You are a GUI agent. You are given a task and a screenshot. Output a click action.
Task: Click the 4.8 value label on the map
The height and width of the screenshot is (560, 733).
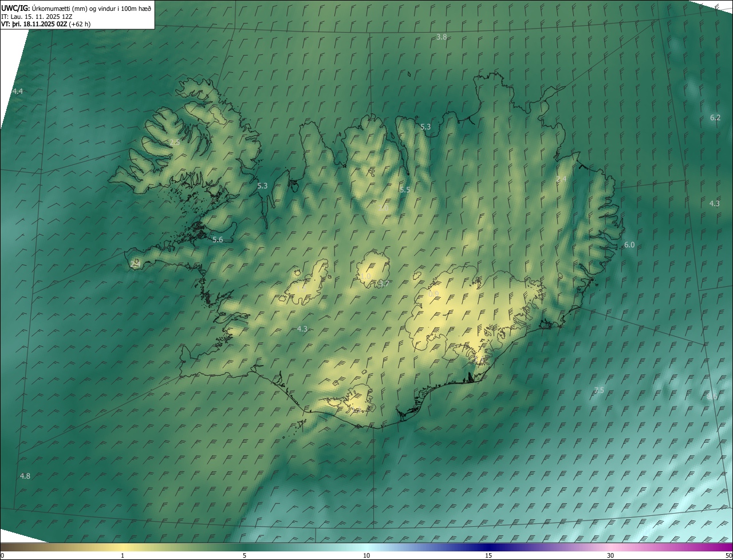point(25,476)
